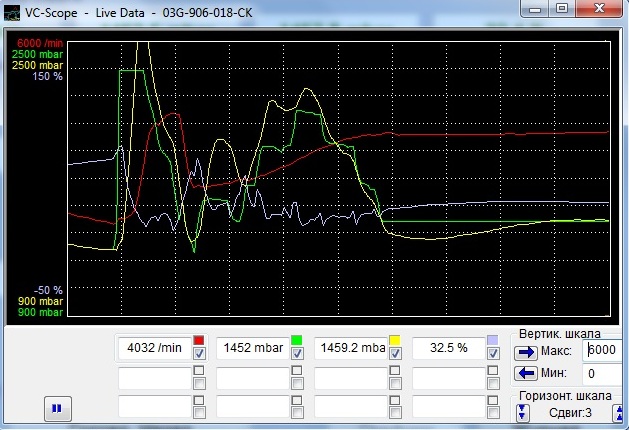This screenshot has height=430, width=629.
Task: Toggle the yellow mbar channel checkbox
Action: click(395, 353)
